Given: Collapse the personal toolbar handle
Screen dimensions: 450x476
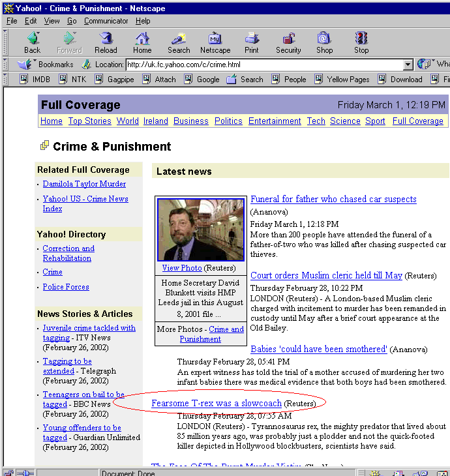Looking at the screenshot, I should pos(5,80).
